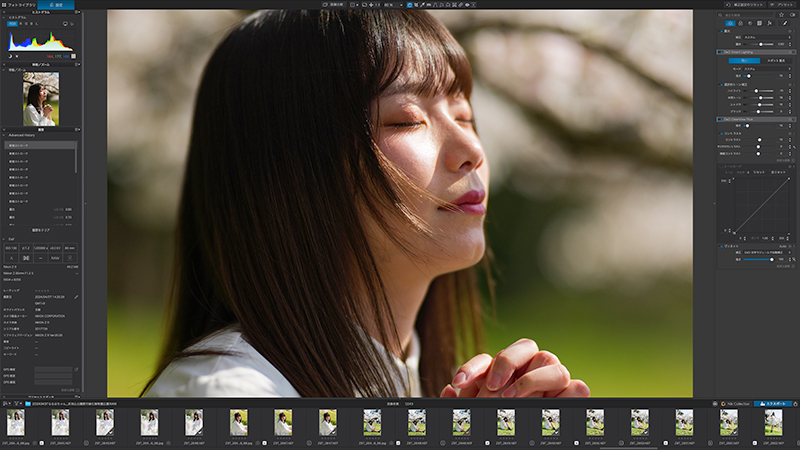The height and width of the screenshot is (450, 800).
Task: Click the magic wand icon beside the Vignetting intensity slider
Action: (794, 259)
